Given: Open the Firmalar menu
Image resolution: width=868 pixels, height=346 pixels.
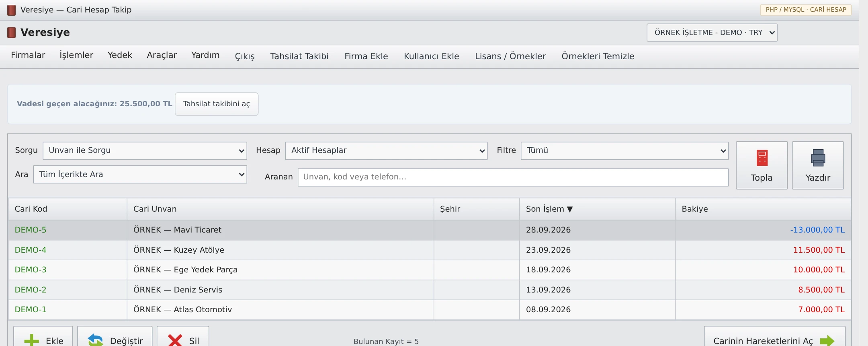Looking at the screenshot, I should pyautogui.click(x=28, y=55).
